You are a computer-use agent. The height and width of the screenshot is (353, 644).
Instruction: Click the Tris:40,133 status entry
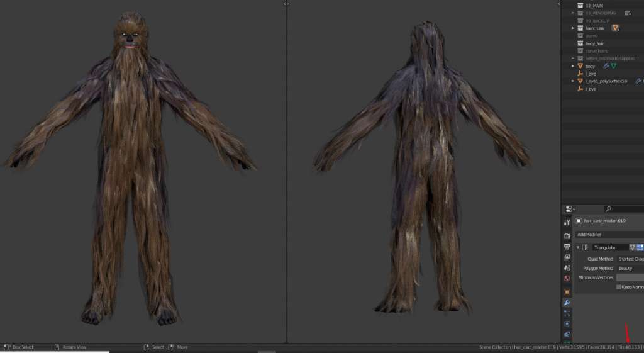[x=629, y=347]
